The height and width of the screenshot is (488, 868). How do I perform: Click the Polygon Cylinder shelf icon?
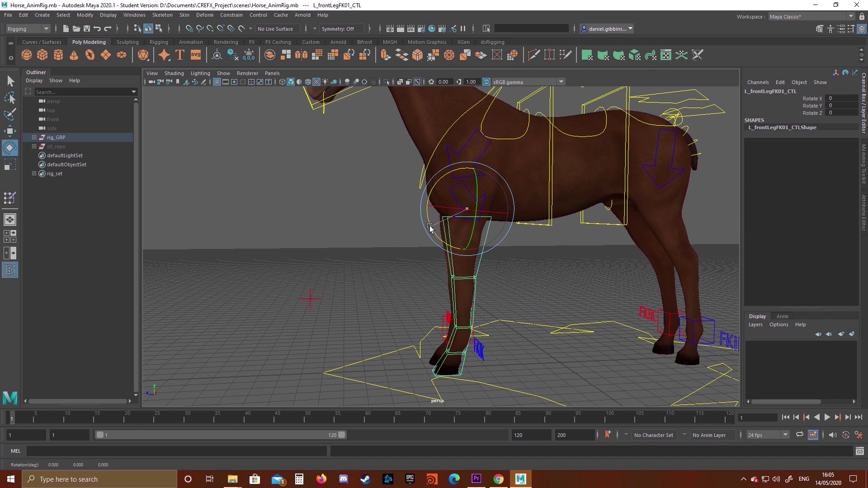coord(58,55)
